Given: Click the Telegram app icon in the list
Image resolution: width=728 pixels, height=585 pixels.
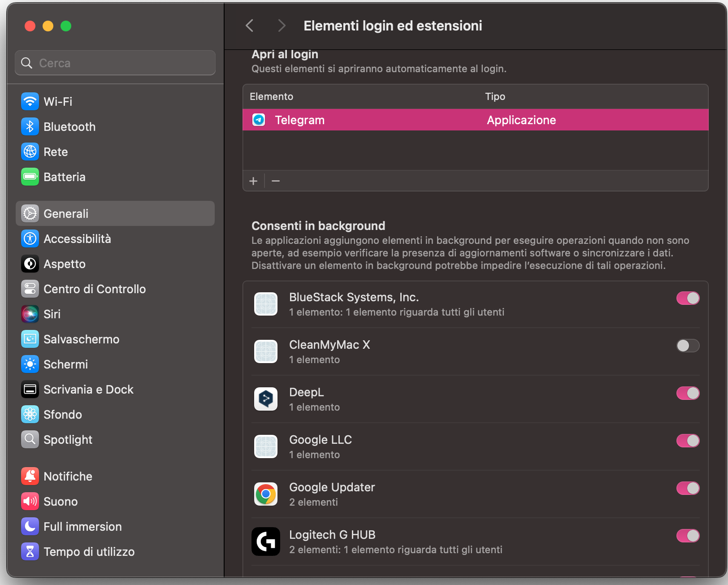Looking at the screenshot, I should 259,120.
